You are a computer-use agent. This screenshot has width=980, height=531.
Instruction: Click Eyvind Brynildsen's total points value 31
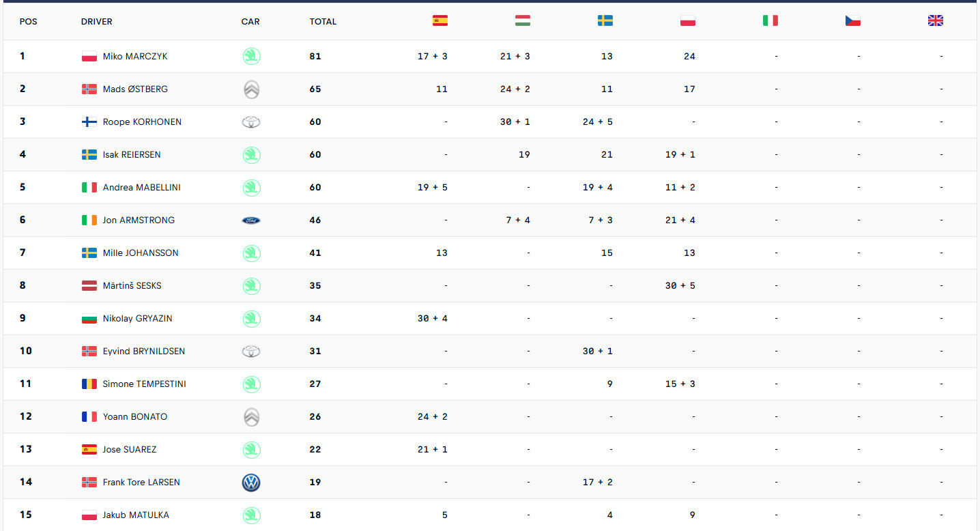pos(315,351)
